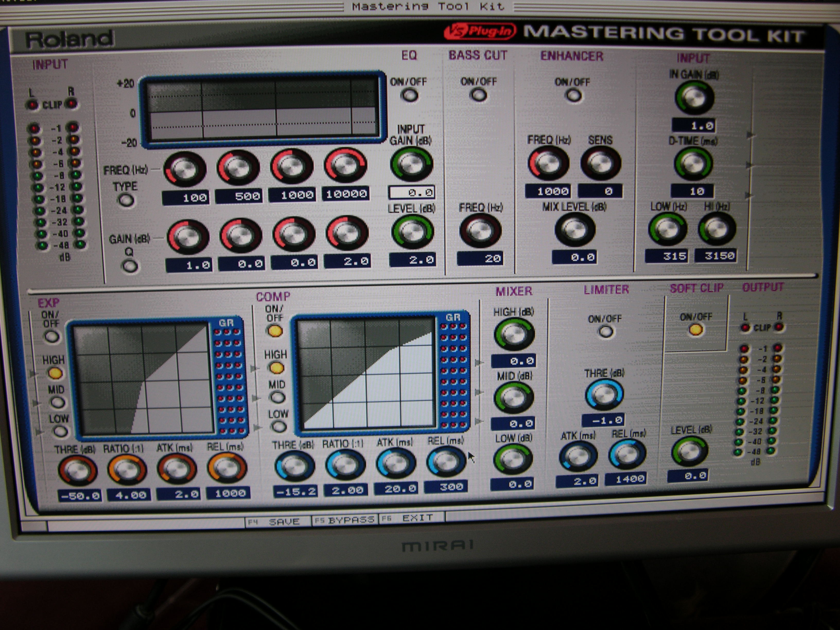Select the COMP MID band button
The height and width of the screenshot is (630, 840).
pos(277,397)
